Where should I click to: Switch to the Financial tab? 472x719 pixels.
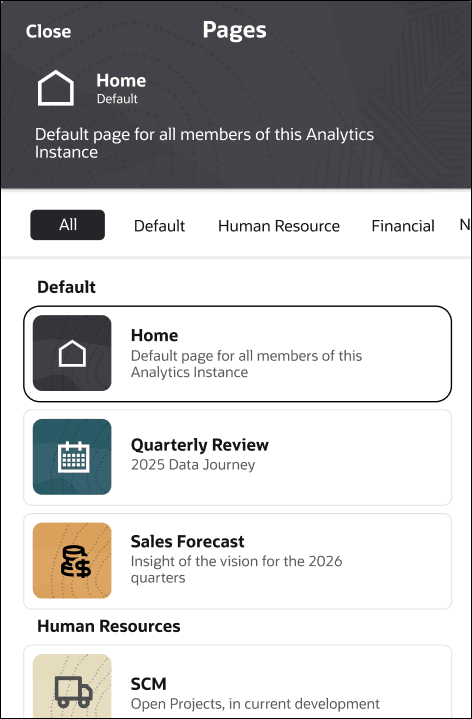[x=403, y=226]
